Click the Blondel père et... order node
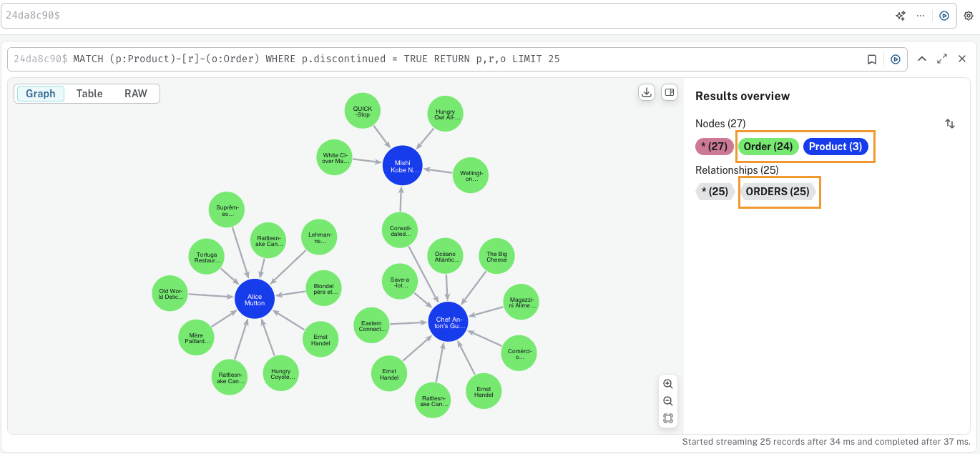 pos(323,289)
